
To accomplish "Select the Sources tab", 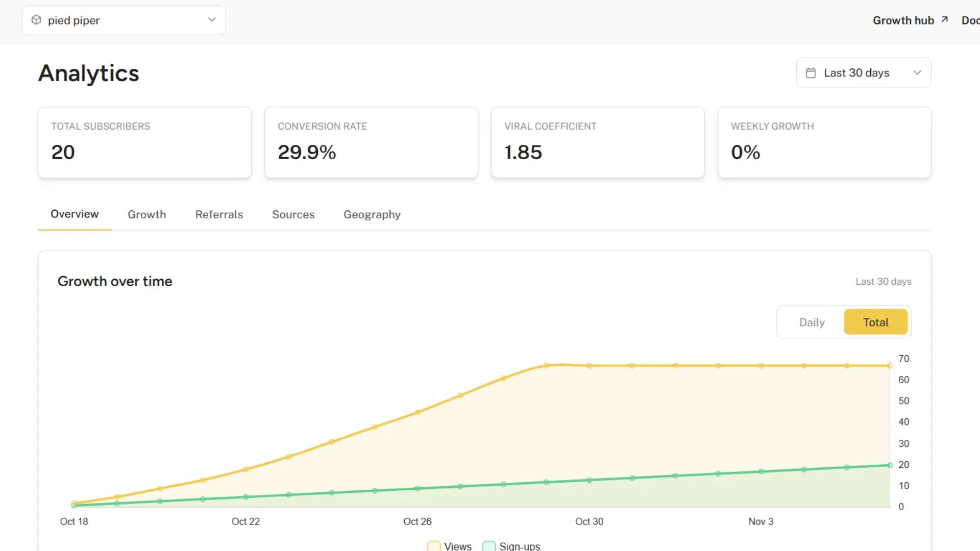I will 293,214.
